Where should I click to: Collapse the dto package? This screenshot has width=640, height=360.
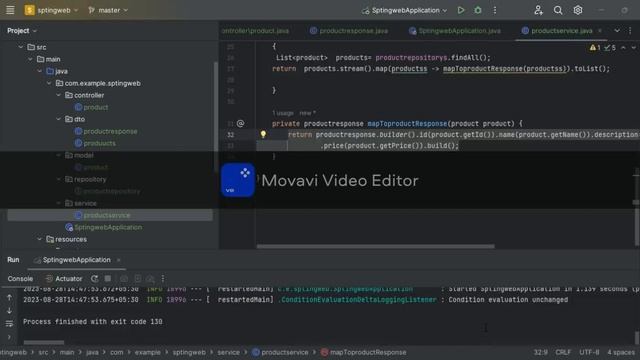point(58,119)
